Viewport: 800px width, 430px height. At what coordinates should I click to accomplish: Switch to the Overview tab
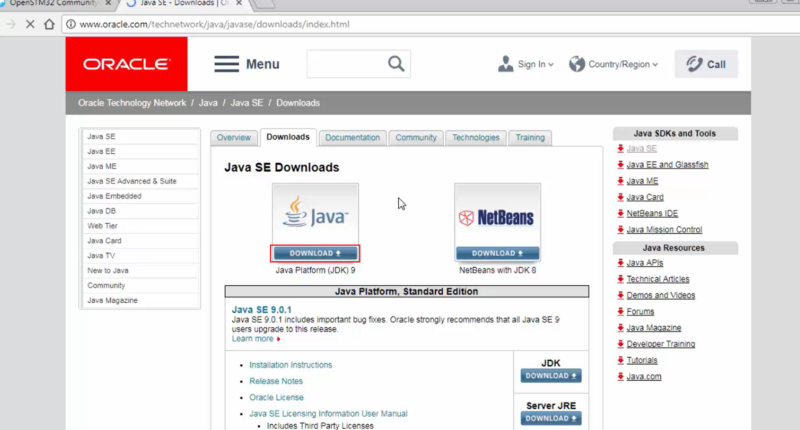(234, 137)
